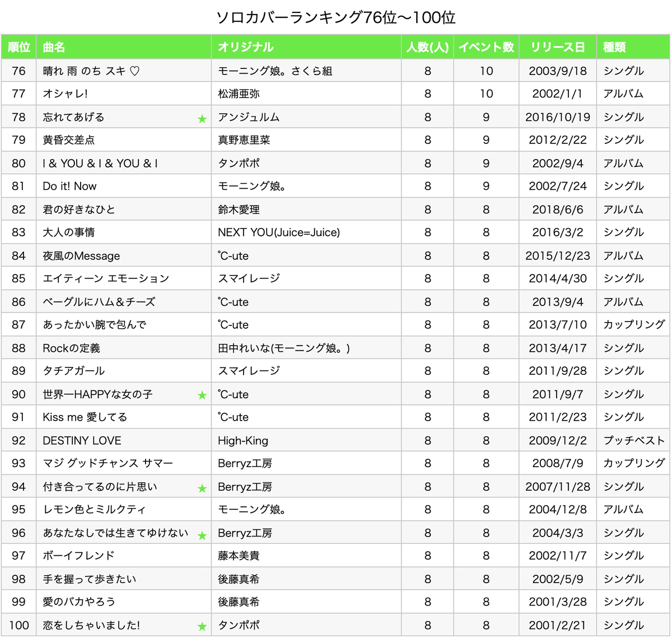This screenshot has width=672, height=638.
Task: Click the green star beside 恋をしちゃいました!
Action: click(202, 627)
